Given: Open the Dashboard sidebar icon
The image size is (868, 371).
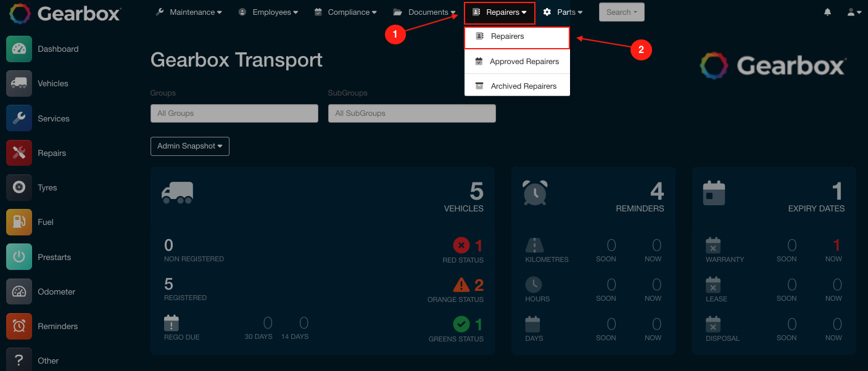Looking at the screenshot, I should 19,49.
